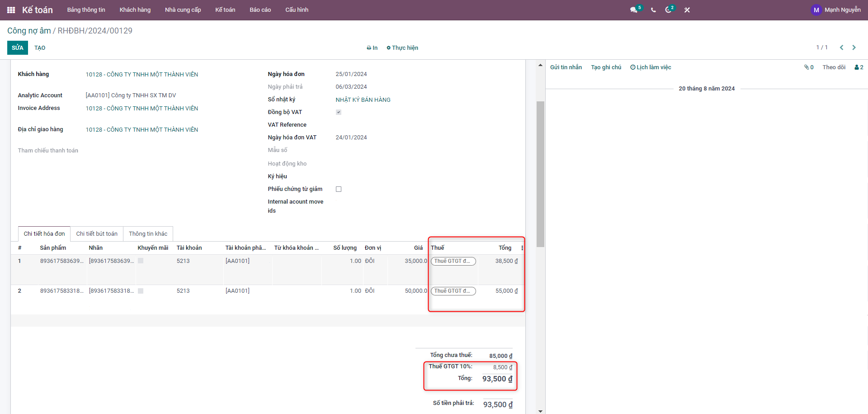Open the apps grid menu icon
868x414 pixels.
tap(11, 10)
